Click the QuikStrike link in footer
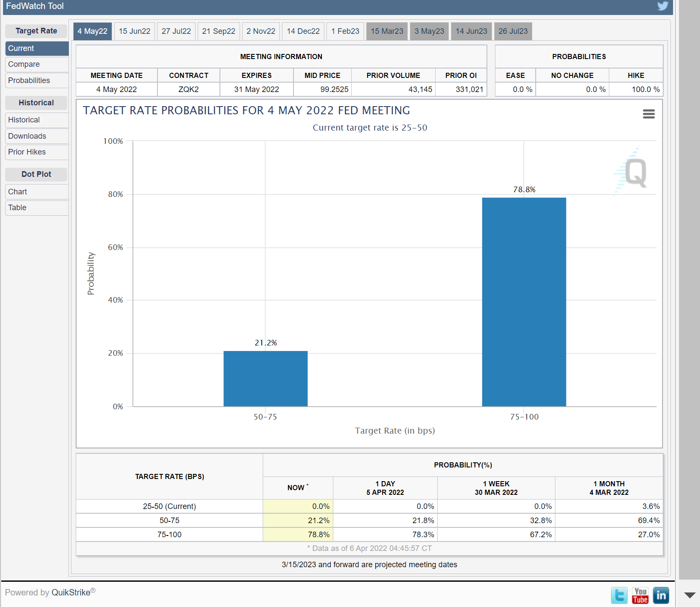This screenshot has height=607, width=700. (71, 592)
